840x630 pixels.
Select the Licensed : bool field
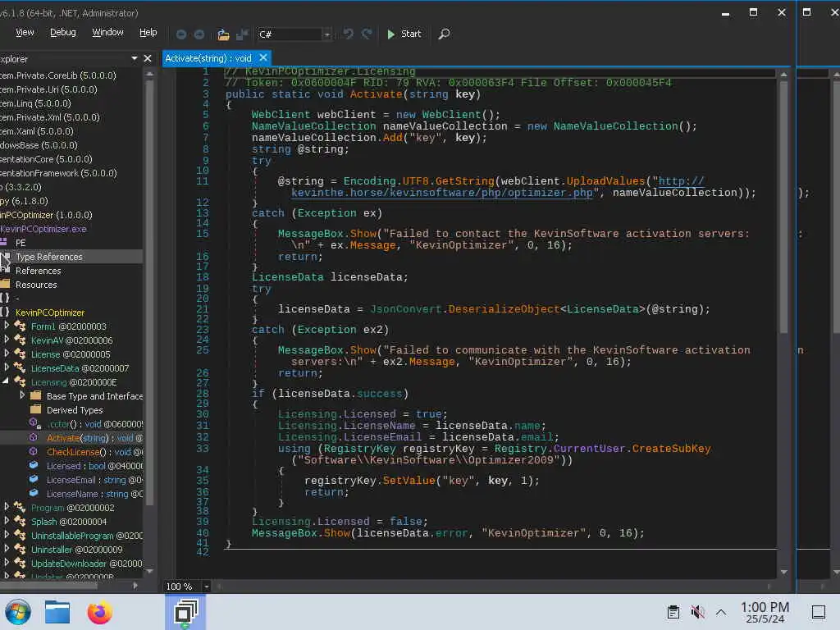(94, 466)
